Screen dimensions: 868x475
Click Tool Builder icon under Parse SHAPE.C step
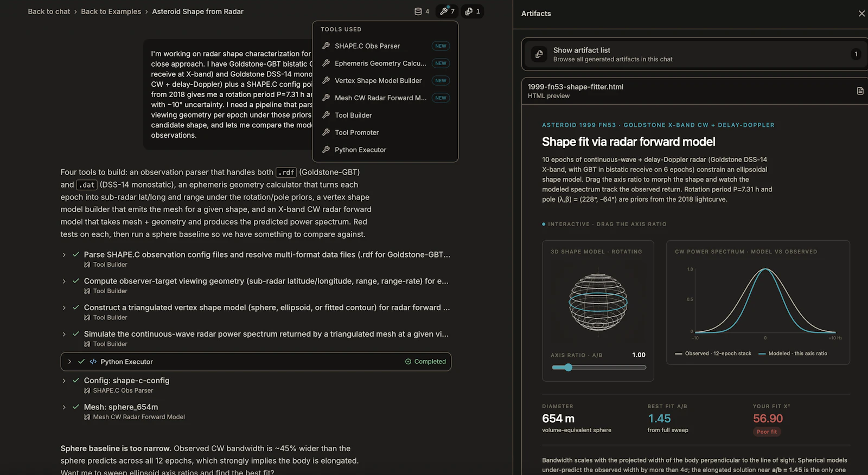point(87,265)
